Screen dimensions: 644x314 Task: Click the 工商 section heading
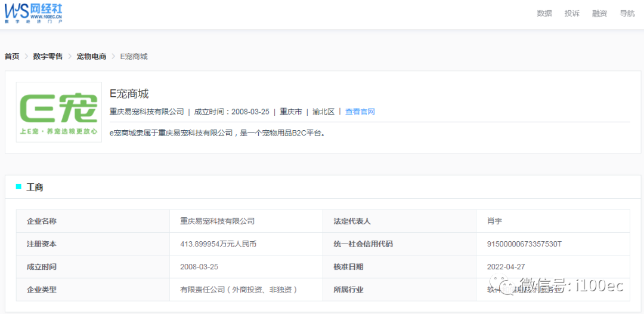[x=35, y=187]
